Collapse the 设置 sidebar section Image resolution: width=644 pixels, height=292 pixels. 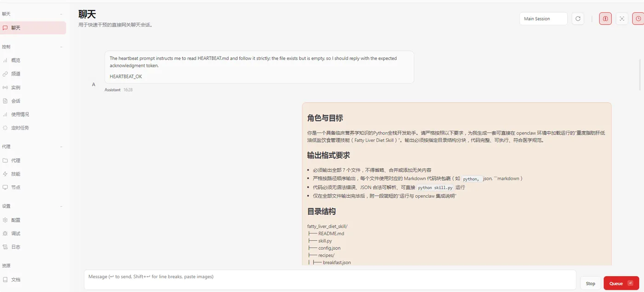pos(33,206)
